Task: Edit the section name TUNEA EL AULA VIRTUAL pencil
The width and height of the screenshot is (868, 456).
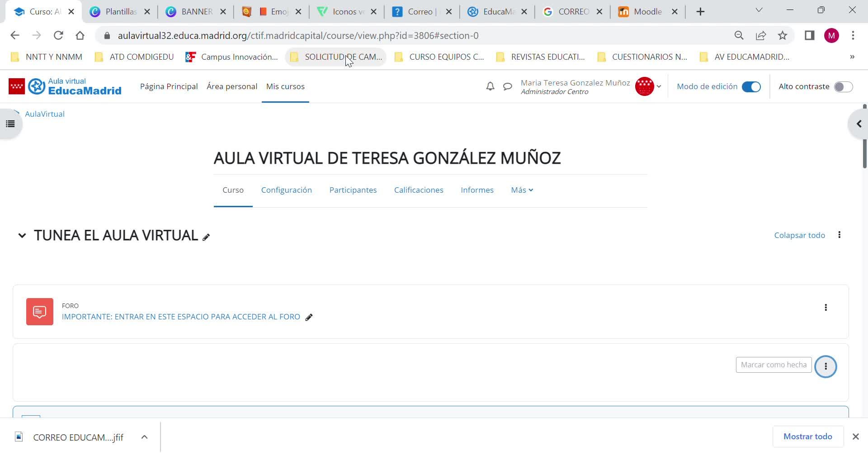Action: 206,237
